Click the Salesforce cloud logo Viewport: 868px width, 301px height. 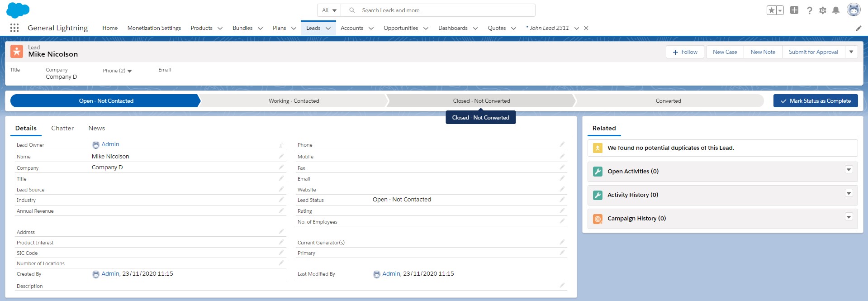pyautogui.click(x=18, y=10)
